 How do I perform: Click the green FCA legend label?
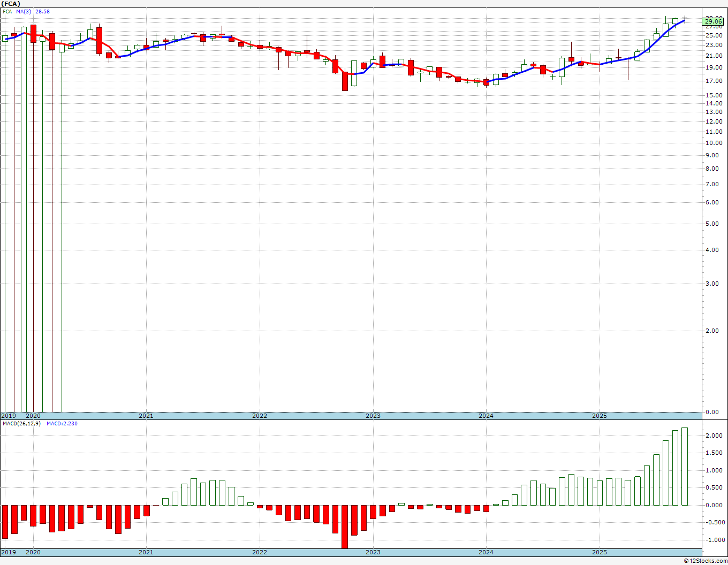[6, 11]
